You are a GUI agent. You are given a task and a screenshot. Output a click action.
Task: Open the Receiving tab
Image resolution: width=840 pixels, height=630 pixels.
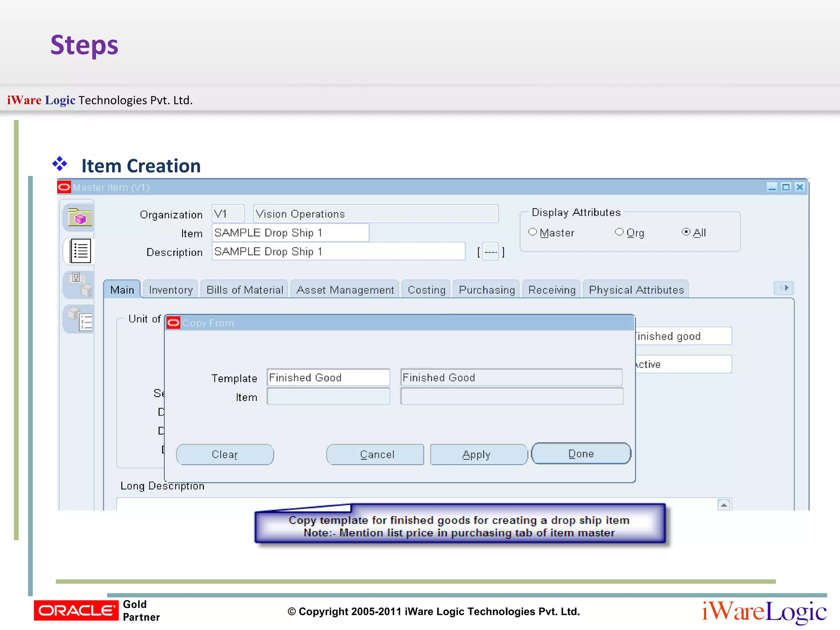pos(552,290)
